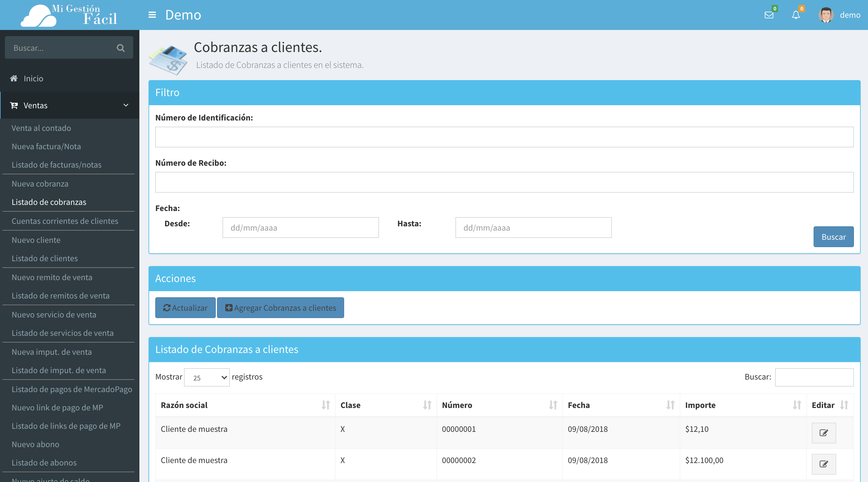Image resolution: width=868 pixels, height=482 pixels.
Task: Open the Mostrar registros dropdown
Action: click(x=207, y=377)
